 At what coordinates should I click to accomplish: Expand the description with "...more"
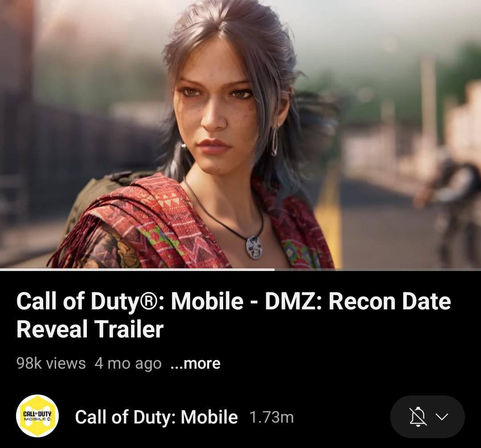195,363
